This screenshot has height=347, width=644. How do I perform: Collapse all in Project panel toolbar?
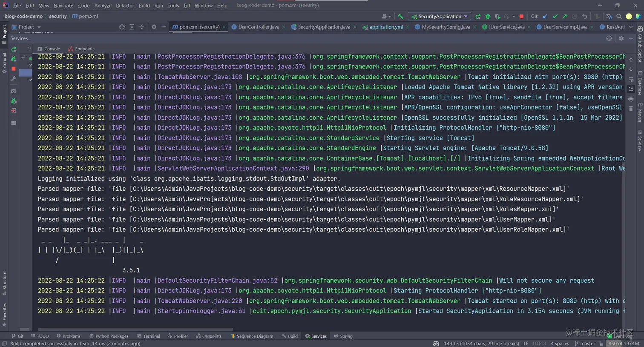[141, 27]
